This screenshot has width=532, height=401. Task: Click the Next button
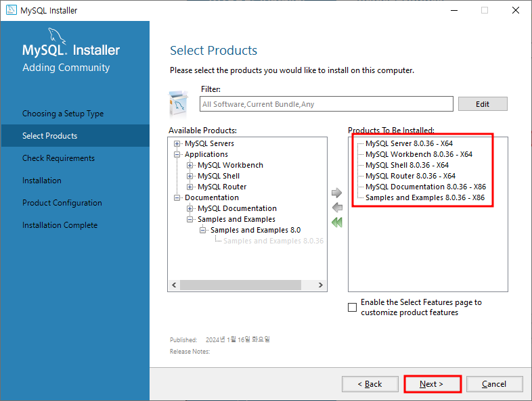(x=432, y=384)
